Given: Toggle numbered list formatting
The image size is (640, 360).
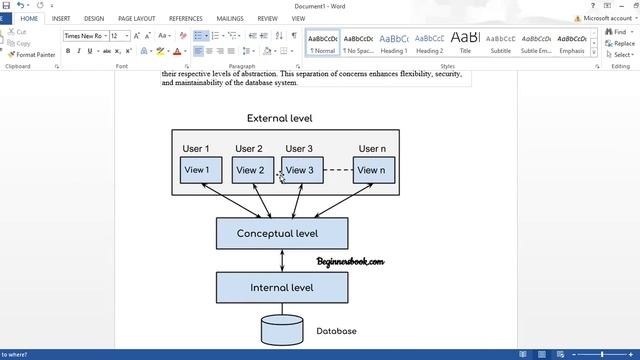Looking at the screenshot, I should coord(215,36).
